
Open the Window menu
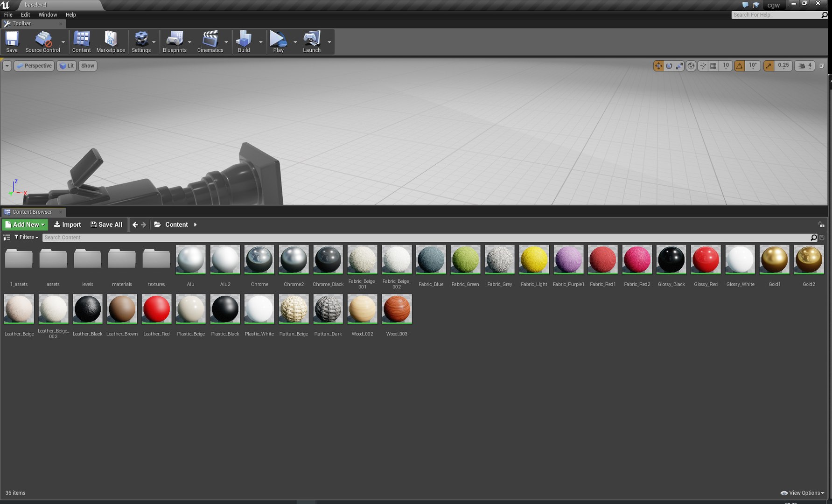tap(48, 15)
